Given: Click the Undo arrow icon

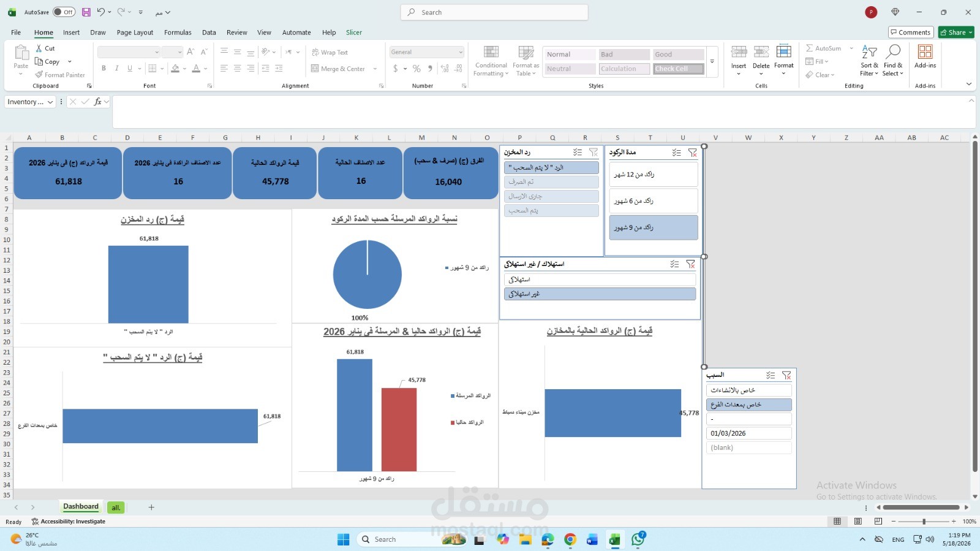Looking at the screenshot, I should [100, 12].
